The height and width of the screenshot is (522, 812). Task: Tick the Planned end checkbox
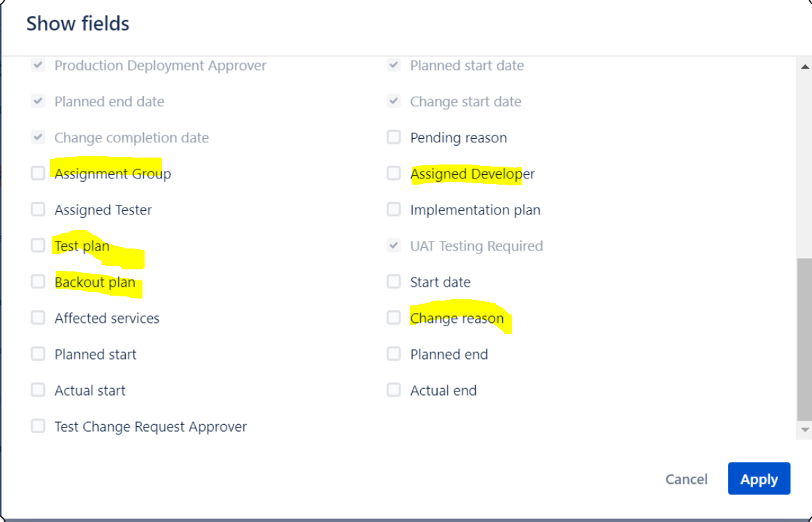(x=394, y=354)
